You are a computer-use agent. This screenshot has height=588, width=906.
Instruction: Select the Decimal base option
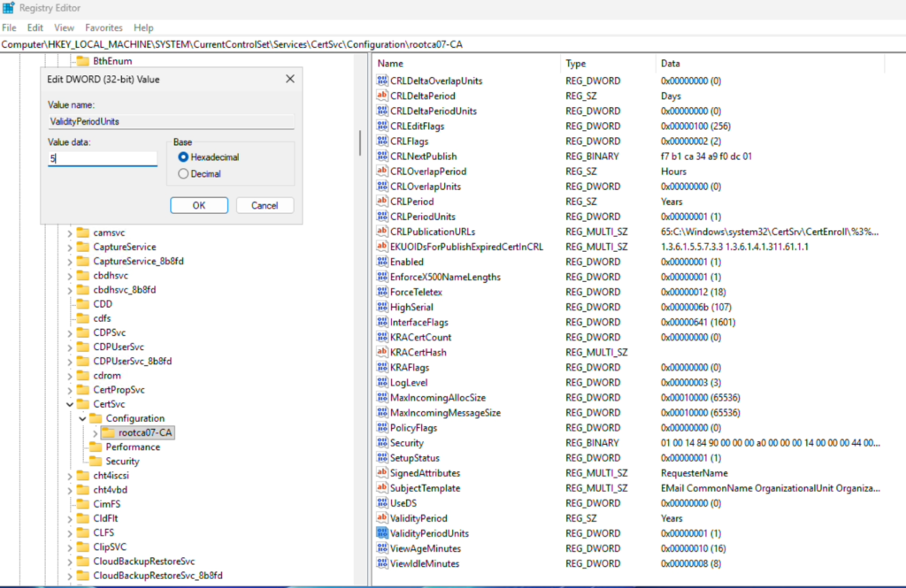pos(183,174)
